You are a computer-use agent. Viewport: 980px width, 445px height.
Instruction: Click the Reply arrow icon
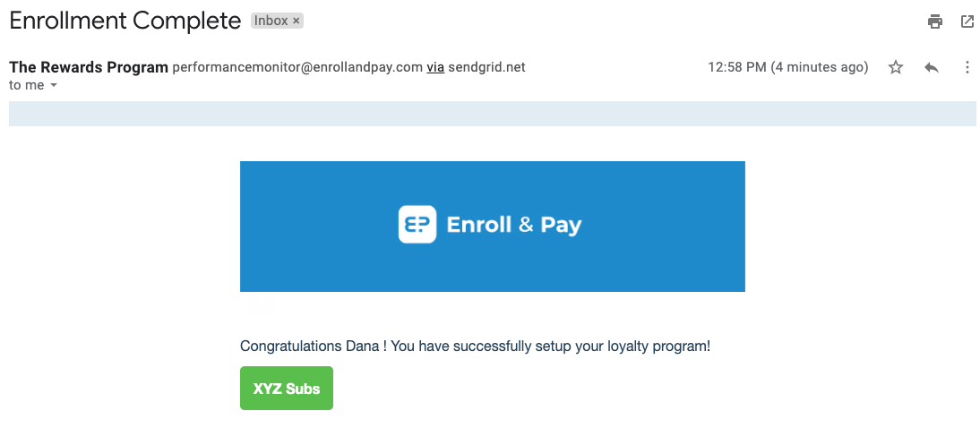pyautogui.click(x=932, y=67)
